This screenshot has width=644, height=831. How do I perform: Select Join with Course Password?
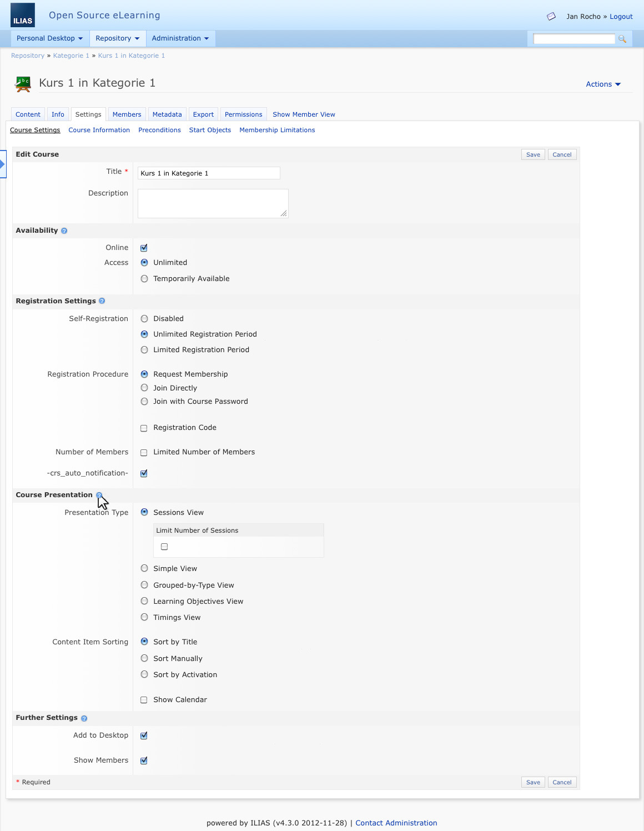pyautogui.click(x=144, y=402)
